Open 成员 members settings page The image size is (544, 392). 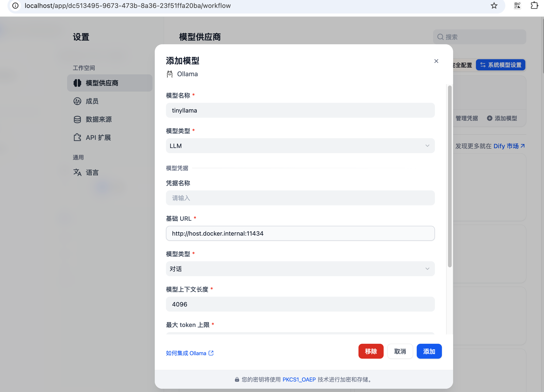tap(92, 101)
